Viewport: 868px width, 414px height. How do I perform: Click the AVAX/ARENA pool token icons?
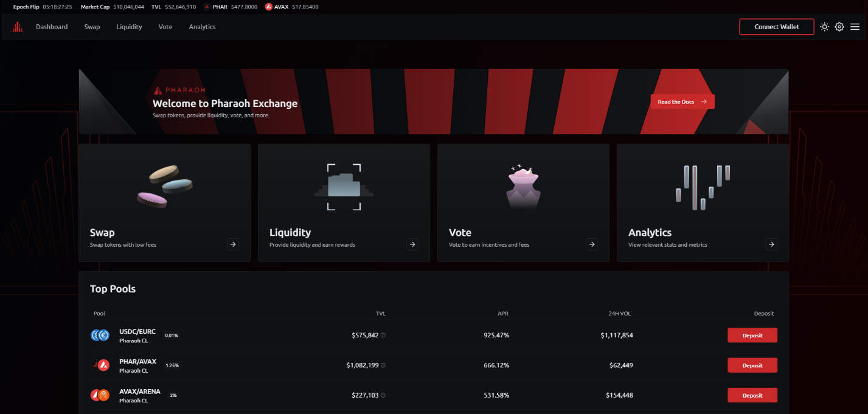[x=100, y=395]
